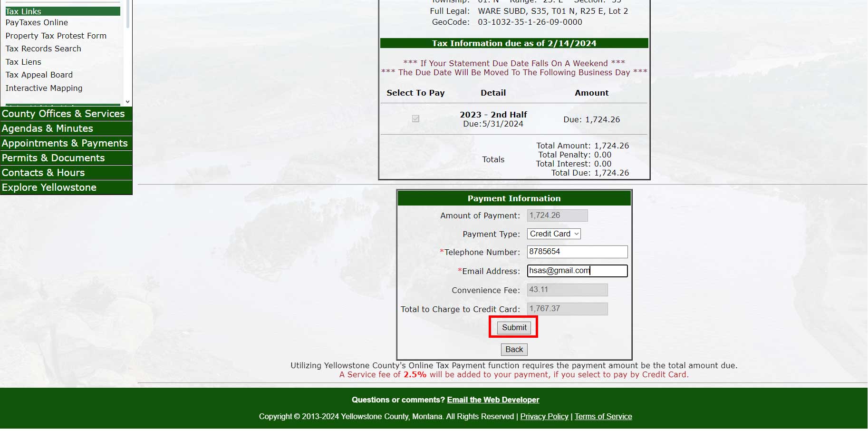868x431 pixels.
Task: Open the Property Tax Protest Form
Action: (x=56, y=36)
